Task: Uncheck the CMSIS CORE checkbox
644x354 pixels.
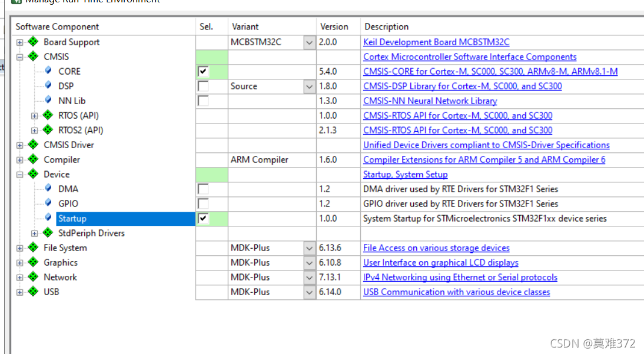Action: pyautogui.click(x=203, y=71)
